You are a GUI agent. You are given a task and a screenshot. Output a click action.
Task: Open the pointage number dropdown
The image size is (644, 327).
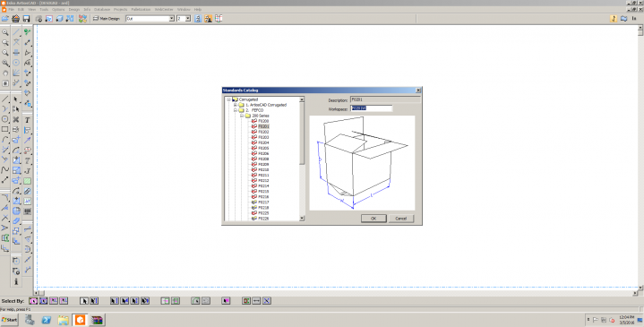pyautogui.click(x=188, y=19)
